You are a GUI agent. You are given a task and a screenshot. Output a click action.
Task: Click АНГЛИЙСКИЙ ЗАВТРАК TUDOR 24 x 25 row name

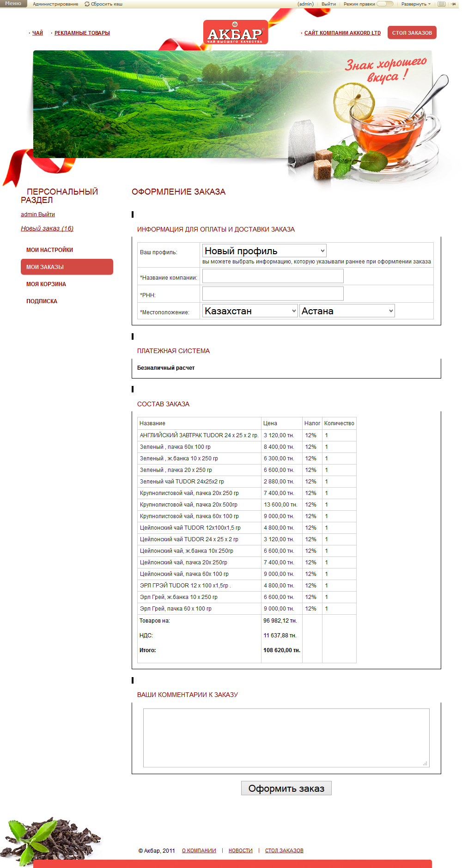(199, 435)
